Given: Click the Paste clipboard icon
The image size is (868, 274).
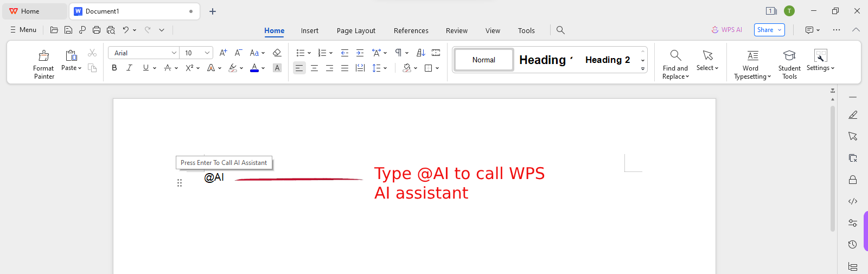Looking at the screenshot, I should pyautogui.click(x=71, y=55).
